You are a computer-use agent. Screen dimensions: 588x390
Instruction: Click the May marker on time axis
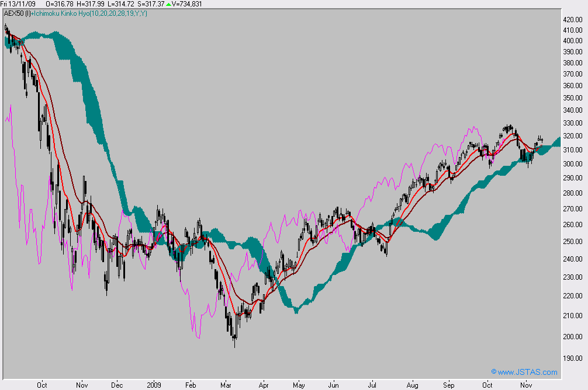[x=299, y=386]
